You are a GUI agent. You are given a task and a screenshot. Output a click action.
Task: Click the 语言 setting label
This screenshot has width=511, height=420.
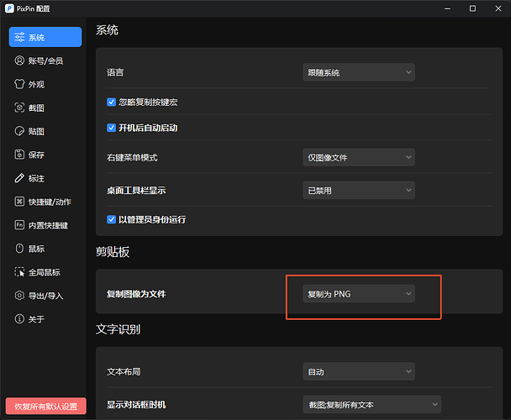tap(115, 72)
